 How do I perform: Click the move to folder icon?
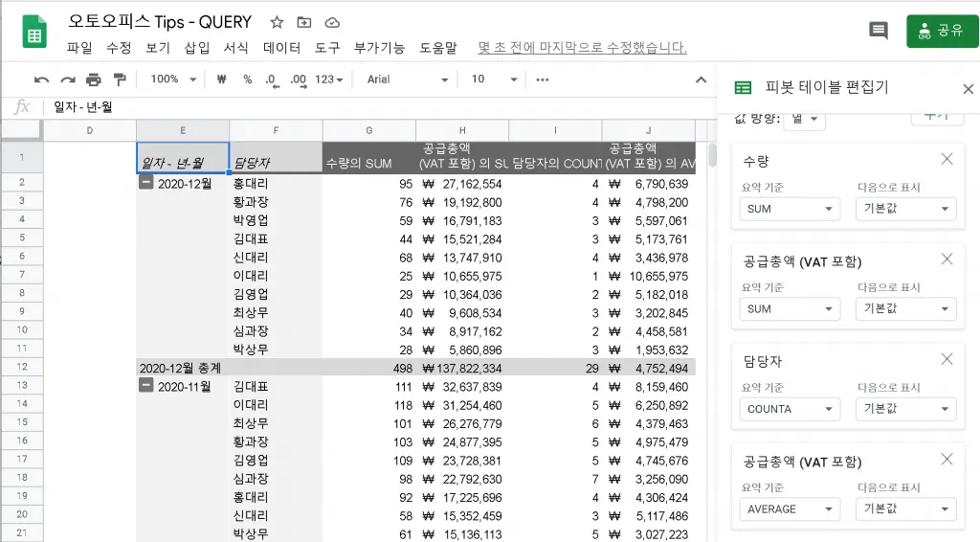point(303,23)
